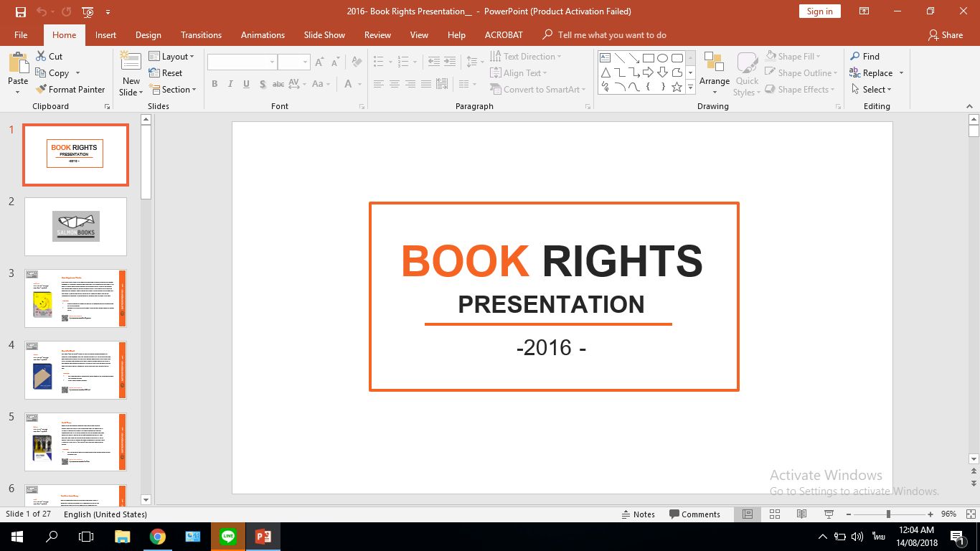Click the Format Painter tool
This screenshot has height=551, width=980.
[70, 90]
